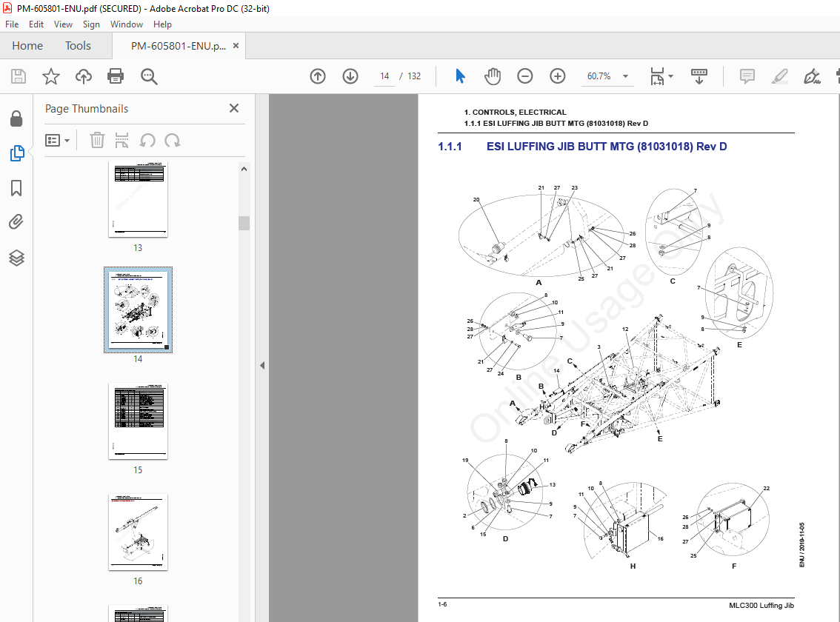The height and width of the screenshot is (622, 840).
Task: Open the Attachments paperclip panel
Action: point(16,222)
